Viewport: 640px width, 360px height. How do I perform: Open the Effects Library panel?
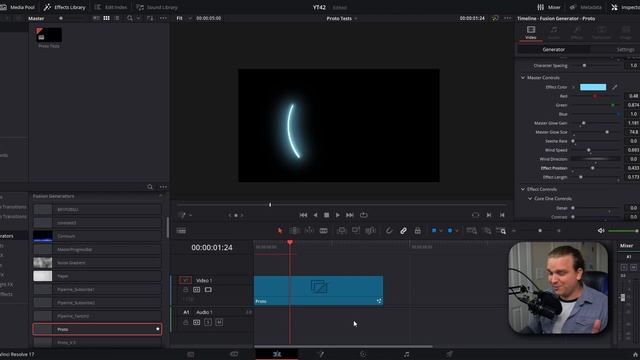coord(64,7)
